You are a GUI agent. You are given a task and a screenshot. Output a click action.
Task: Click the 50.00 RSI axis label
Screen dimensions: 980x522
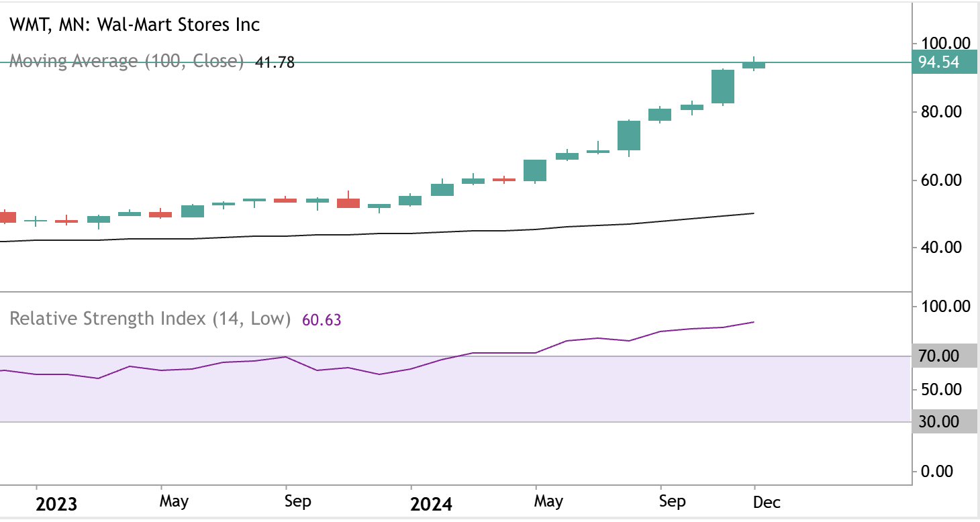pos(944,389)
